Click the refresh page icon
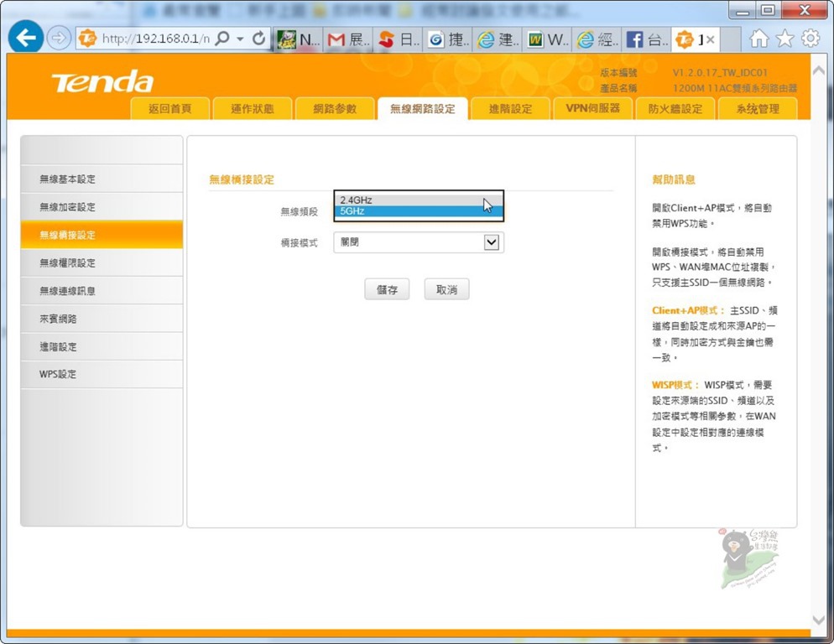 click(x=258, y=39)
